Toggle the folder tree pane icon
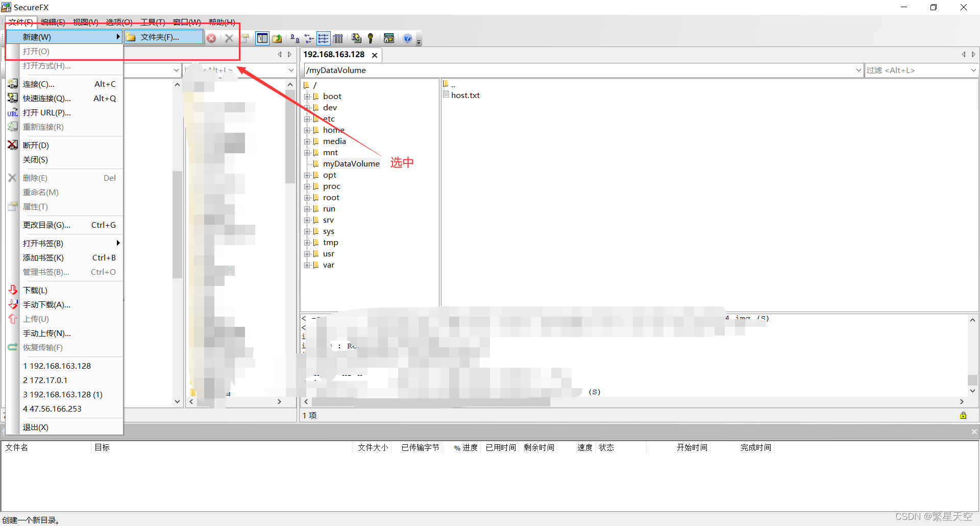980x526 pixels. [262, 38]
